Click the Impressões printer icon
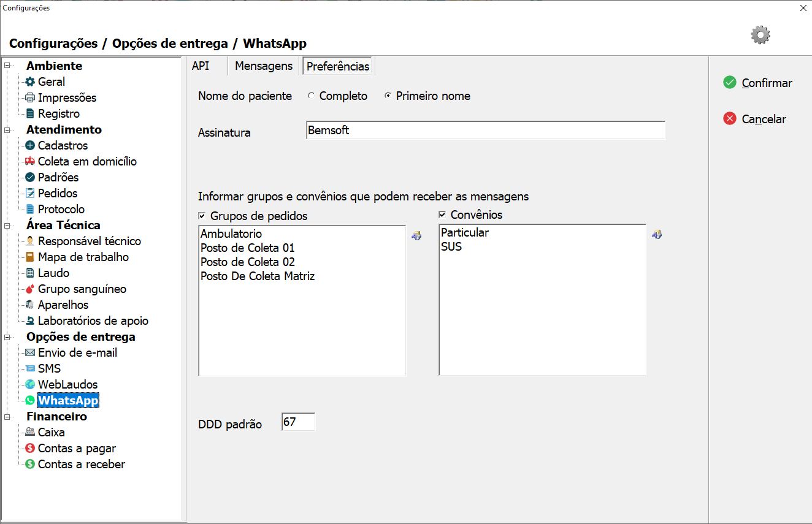Screen dimensions: 812x524 [x=30, y=97]
